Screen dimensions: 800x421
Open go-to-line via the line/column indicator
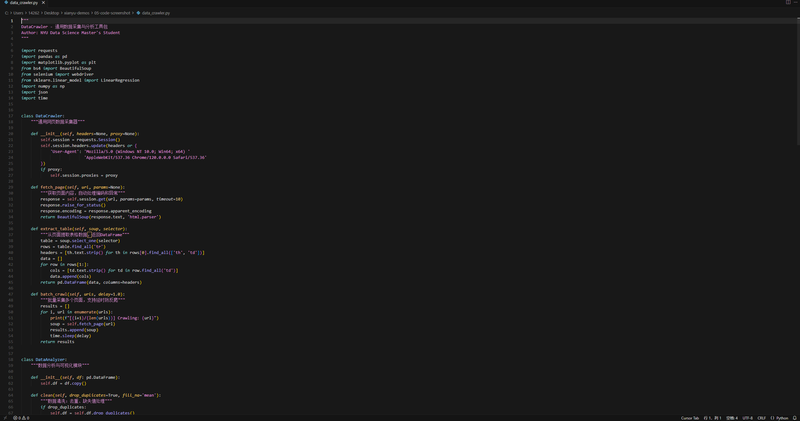[x=713, y=418]
